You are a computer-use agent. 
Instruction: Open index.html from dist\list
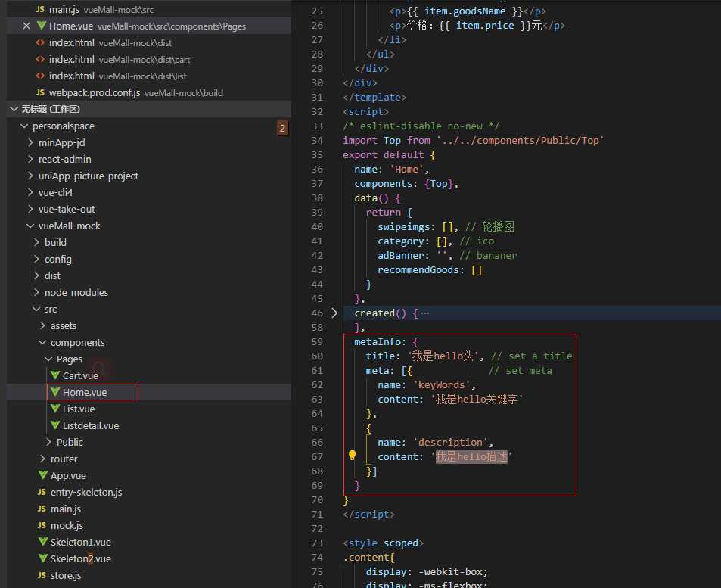point(150,76)
